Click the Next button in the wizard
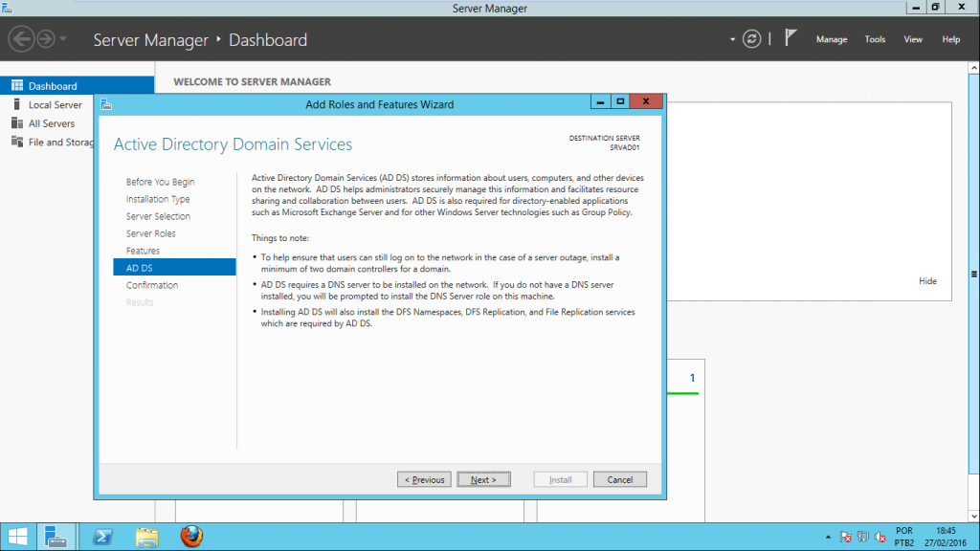 (x=483, y=478)
